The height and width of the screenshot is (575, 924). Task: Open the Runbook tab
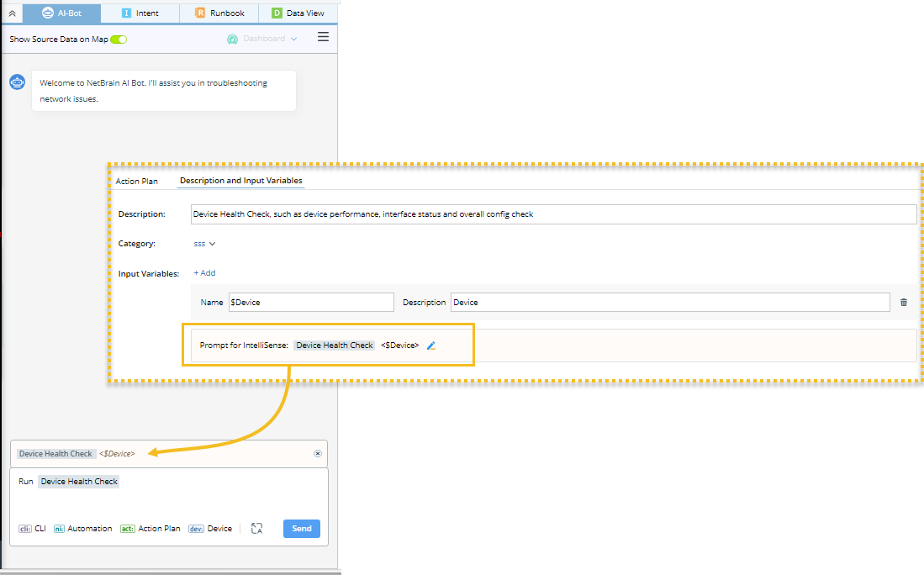tap(219, 13)
